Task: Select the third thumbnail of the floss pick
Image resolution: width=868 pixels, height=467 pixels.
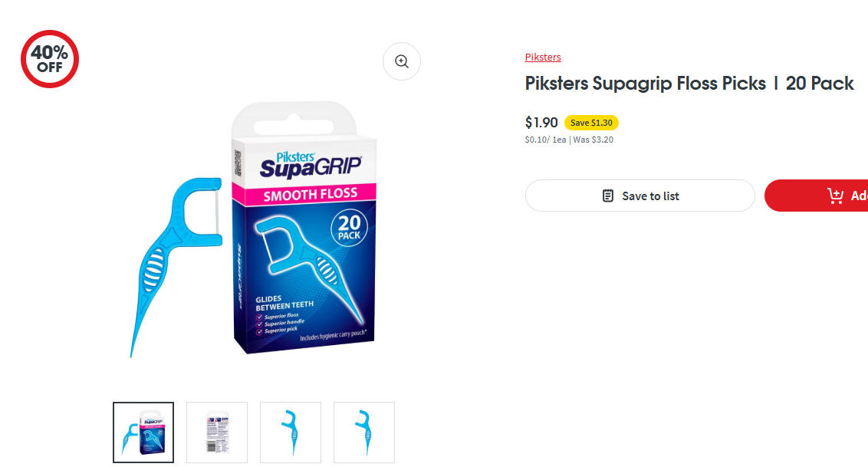Action: pyautogui.click(x=291, y=432)
